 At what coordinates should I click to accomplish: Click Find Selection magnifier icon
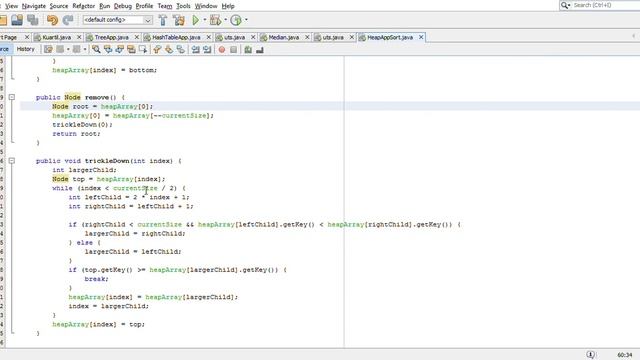pos(96,49)
